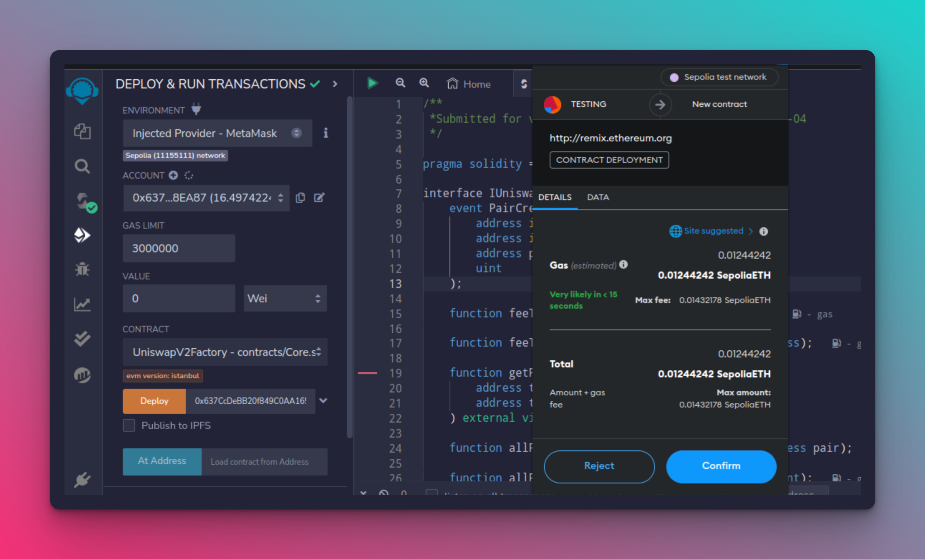Copy account address to clipboard
Image resolution: width=926 pixels, height=560 pixels.
pyautogui.click(x=300, y=198)
